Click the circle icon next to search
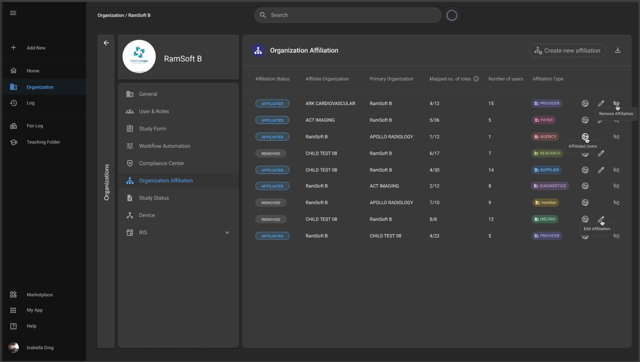 452,16
